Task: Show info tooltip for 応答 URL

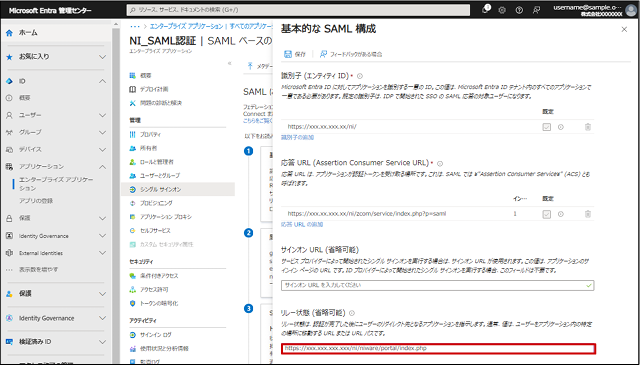Action: [x=440, y=163]
